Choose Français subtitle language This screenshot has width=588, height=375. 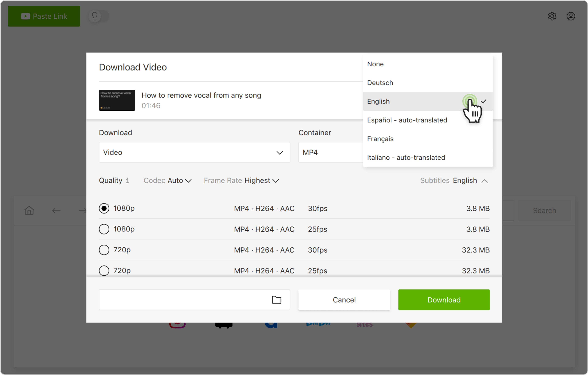tap(380, 139)
